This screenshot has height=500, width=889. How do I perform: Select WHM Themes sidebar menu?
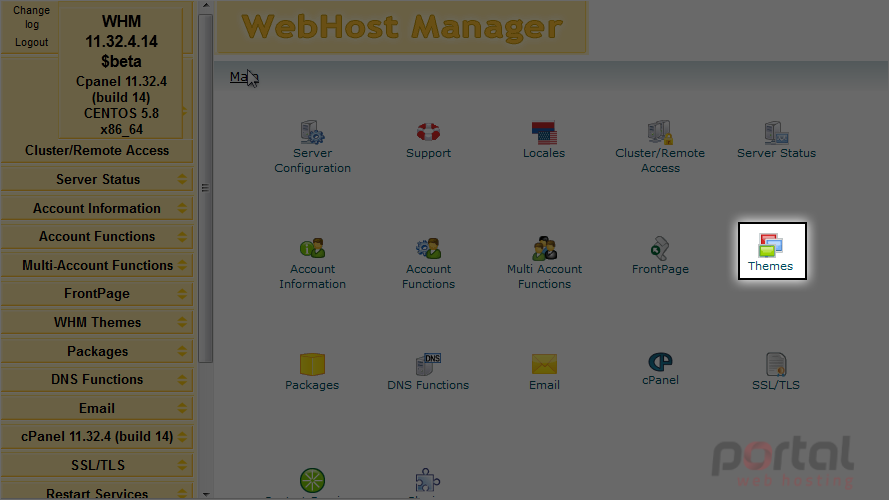coord(97,322)
